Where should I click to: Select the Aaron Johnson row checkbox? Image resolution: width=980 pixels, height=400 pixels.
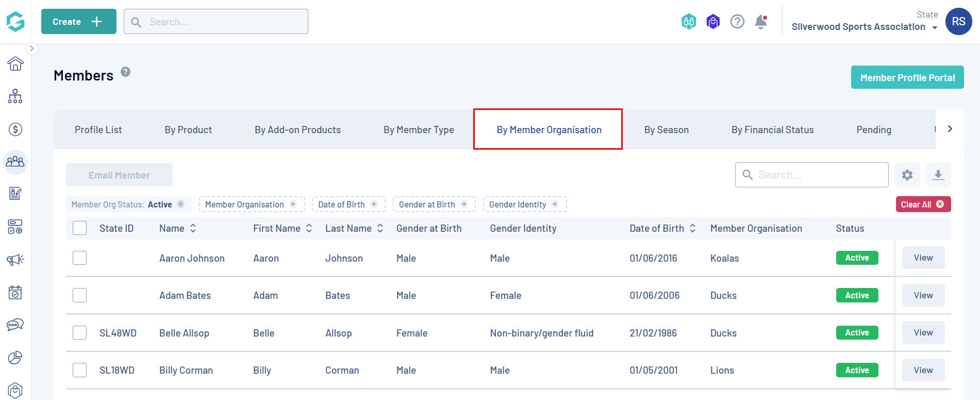click(x=79, y=258)
